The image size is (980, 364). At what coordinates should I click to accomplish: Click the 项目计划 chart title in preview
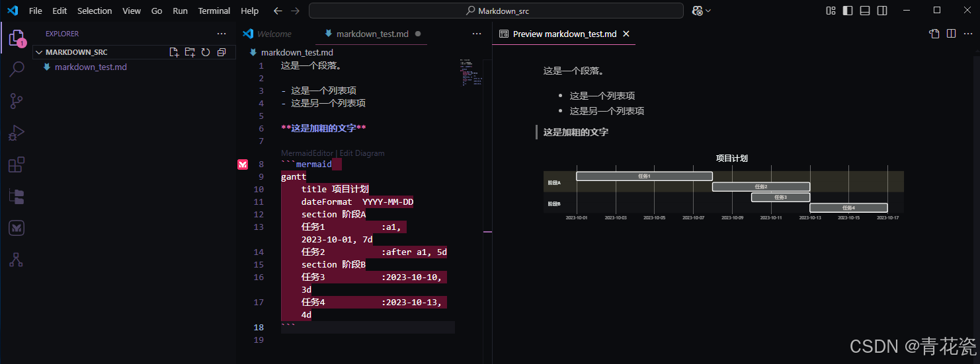(x=731, y=159)
